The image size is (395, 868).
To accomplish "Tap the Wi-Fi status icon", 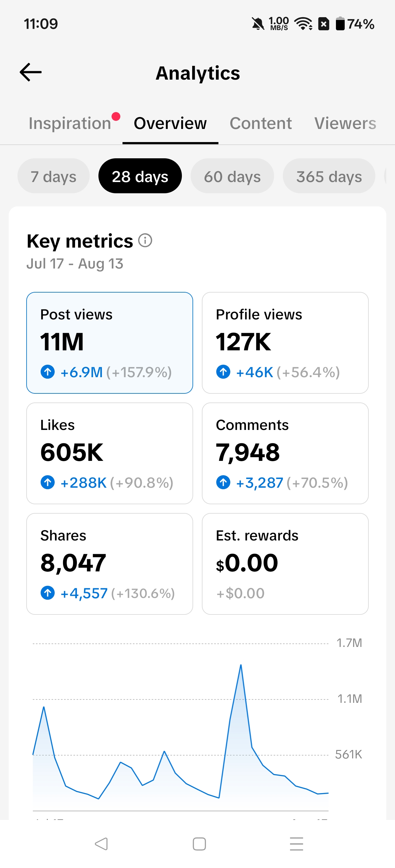I will pyautogui.click(x=303, y=24).
